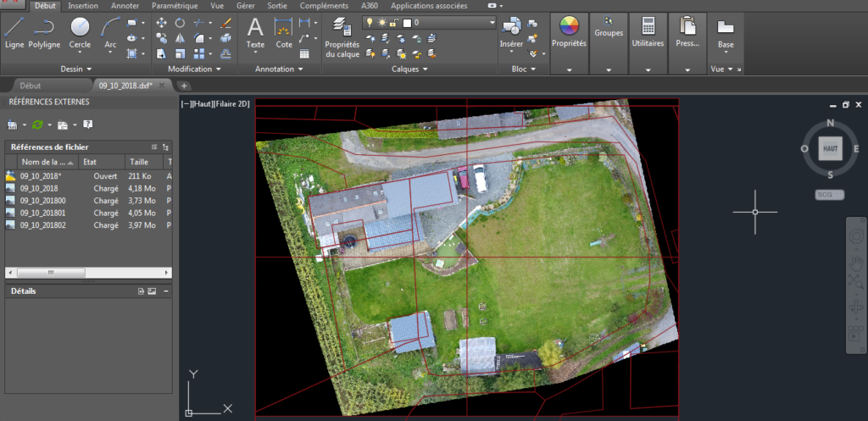868x421 pixels.
Task: Expand the Annotation panel dropdown
Action: [279, 69]
